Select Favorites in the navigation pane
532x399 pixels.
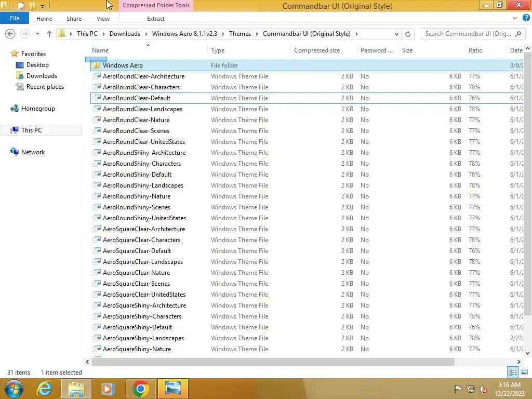coord(33,54)
